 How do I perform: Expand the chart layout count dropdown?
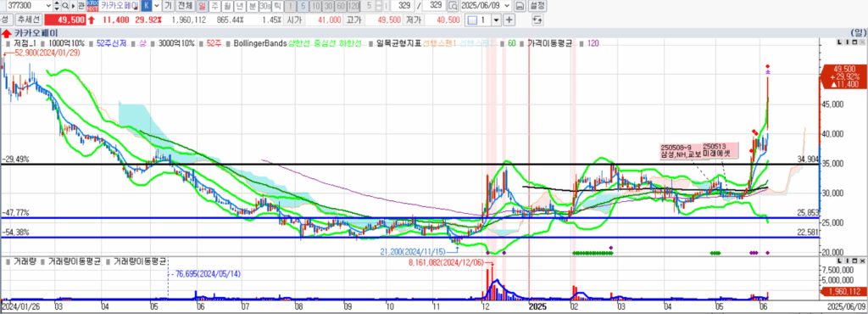coord(496,20)
